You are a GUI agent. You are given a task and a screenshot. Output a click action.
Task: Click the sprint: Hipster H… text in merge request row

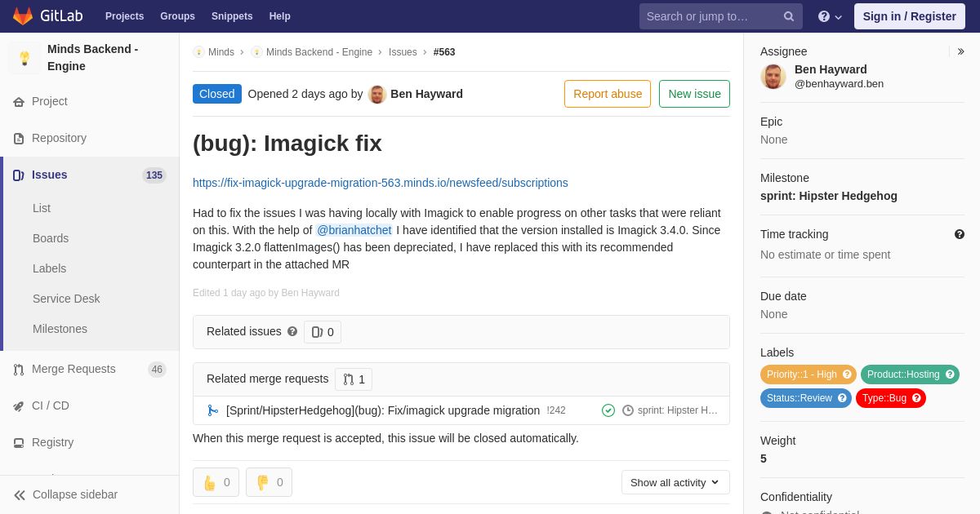click(678, 410)
